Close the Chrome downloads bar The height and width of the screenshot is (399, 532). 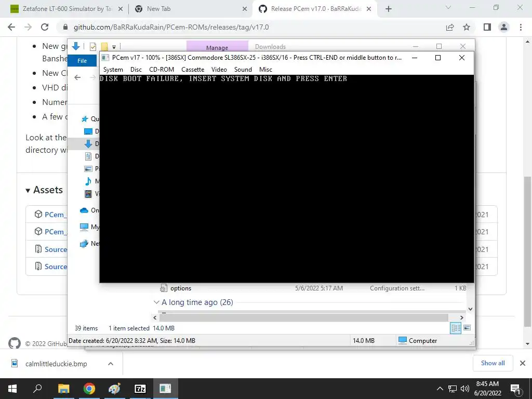point(523,363)
